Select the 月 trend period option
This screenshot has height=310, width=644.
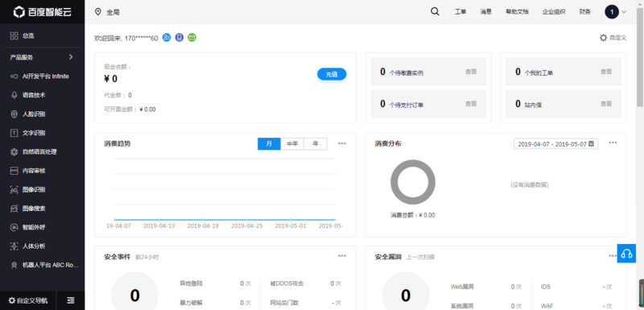pyautogui.click(x=269, y=143)
